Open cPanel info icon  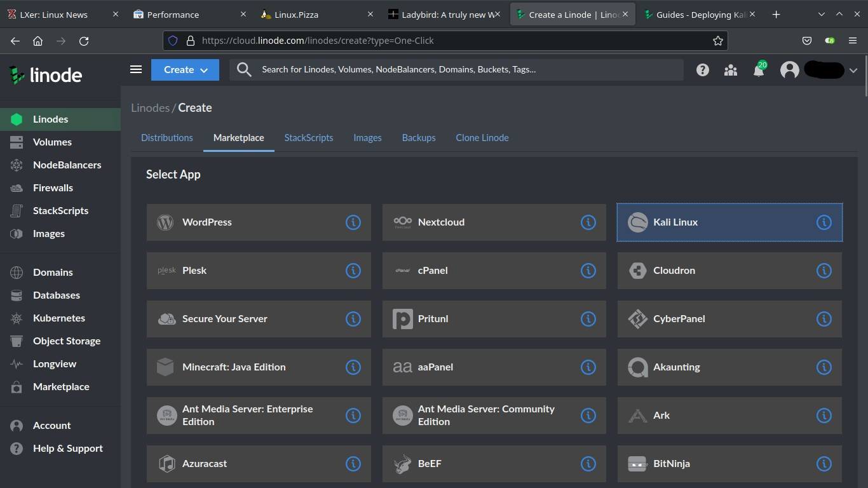[x=588, y=271]
